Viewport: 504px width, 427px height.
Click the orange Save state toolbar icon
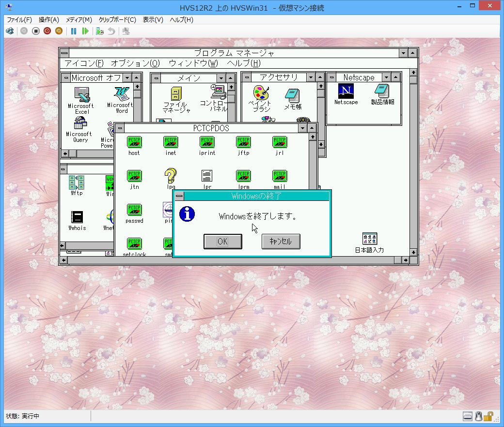click(59, 31)
